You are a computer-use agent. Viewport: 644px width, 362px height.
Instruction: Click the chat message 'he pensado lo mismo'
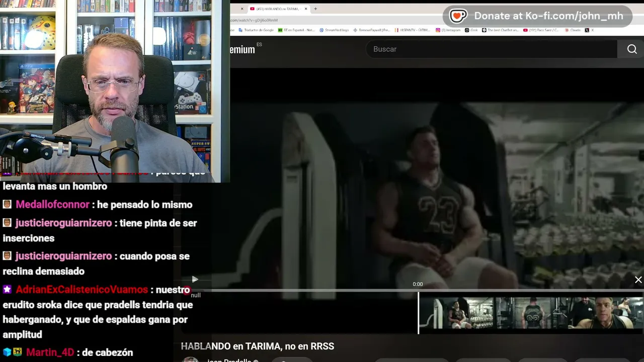click(145, 205)
